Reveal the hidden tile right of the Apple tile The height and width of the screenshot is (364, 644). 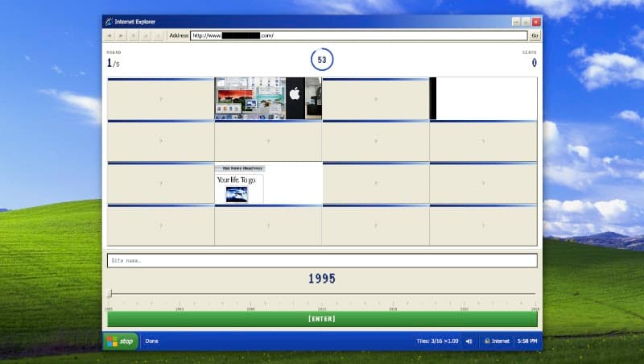(x=376, y=99)
